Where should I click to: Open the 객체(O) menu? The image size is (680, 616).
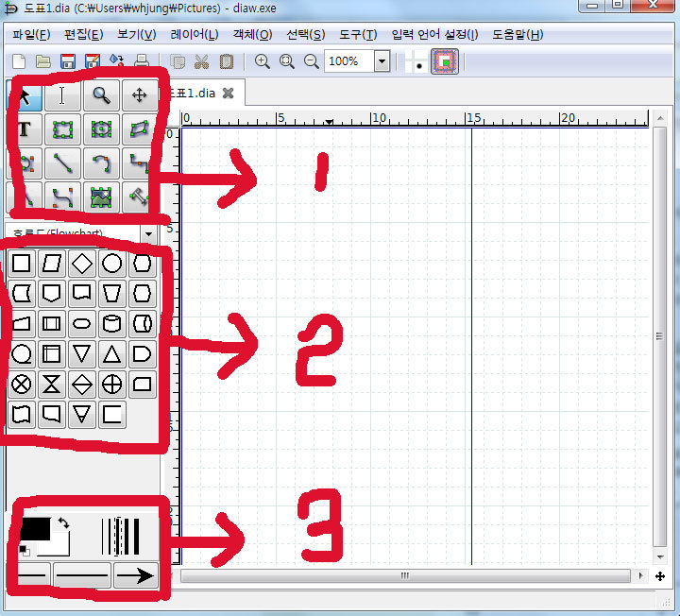(252, 34)
